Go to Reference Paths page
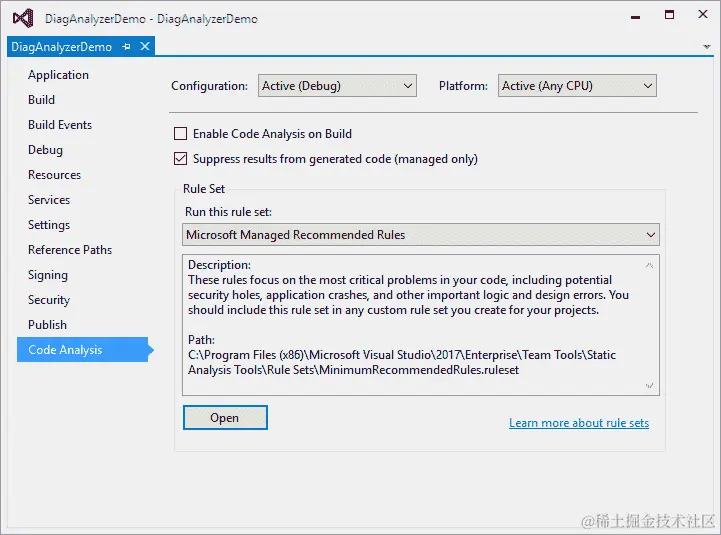721x535 pixels. point(70,250)
